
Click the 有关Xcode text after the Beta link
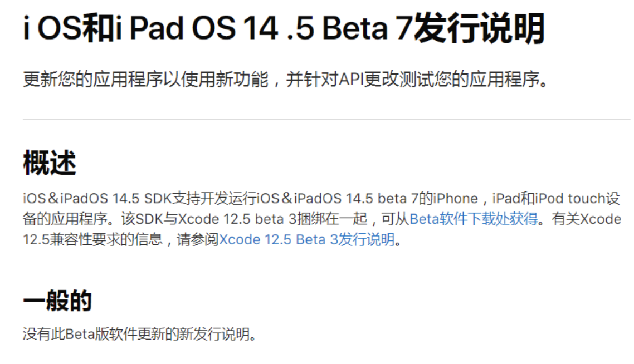click(586, 219)
